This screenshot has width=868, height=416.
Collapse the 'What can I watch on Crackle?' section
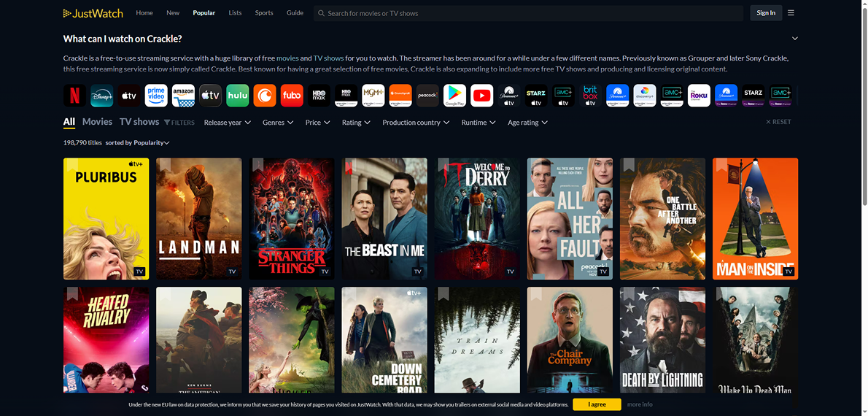click(795, 38)
